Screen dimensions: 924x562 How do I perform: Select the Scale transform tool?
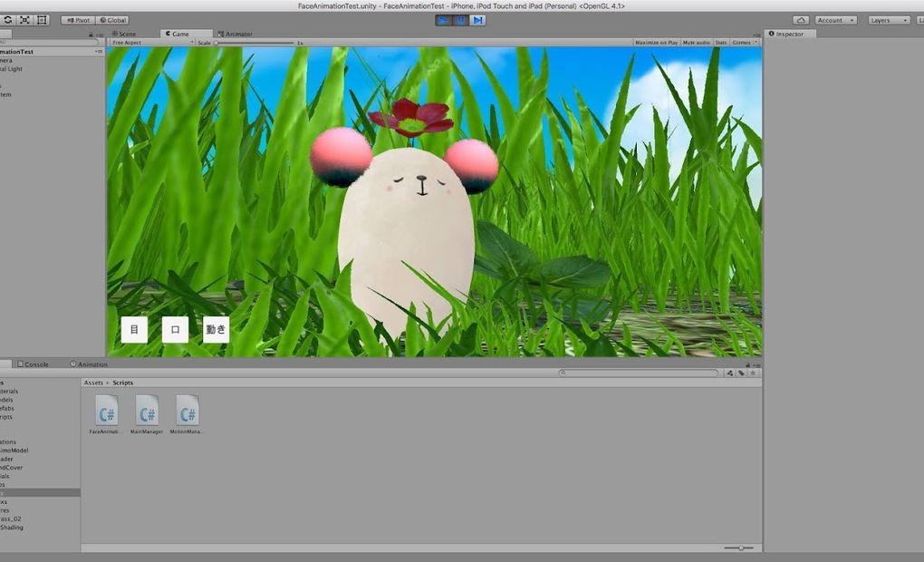[x=24, y=20]
